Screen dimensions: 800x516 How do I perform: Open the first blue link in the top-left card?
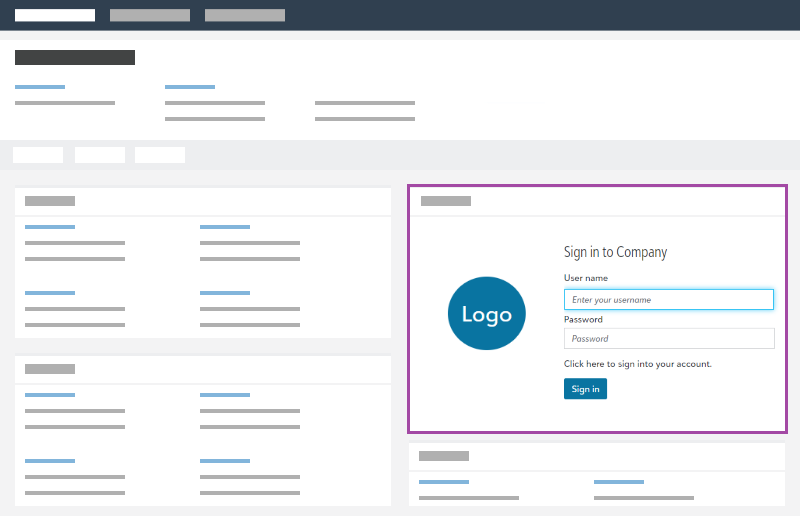(x=50, y=227)
